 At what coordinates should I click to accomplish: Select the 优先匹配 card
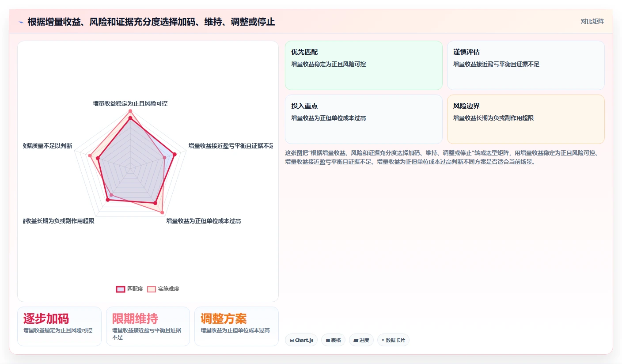click(364, 65)
